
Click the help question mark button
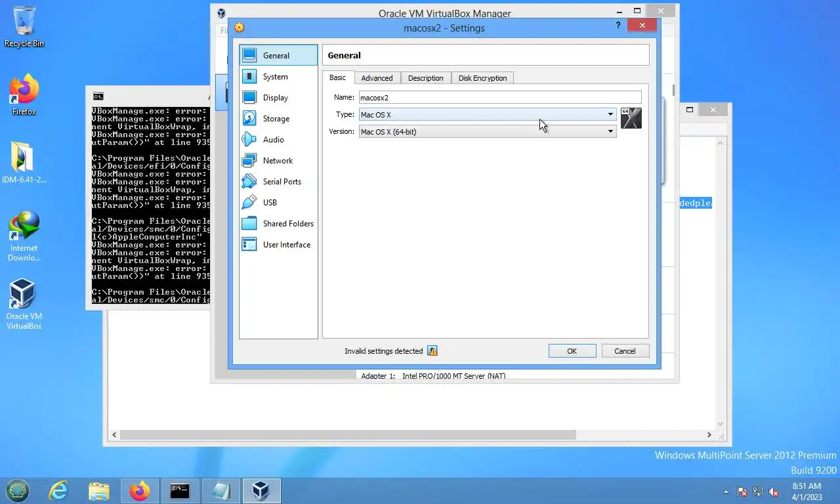[x=618, y=26]
